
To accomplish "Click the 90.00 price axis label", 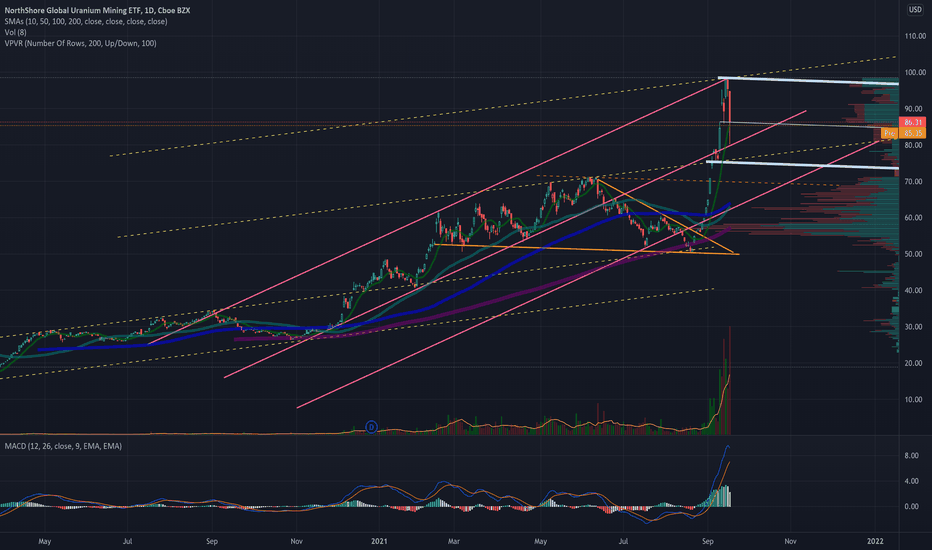I will point(915,109).
